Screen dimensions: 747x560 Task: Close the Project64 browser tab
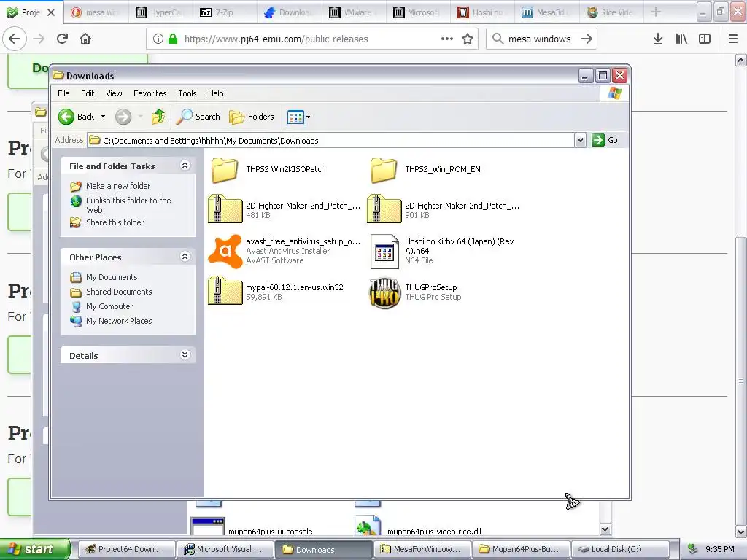pyautogui.click(x=51, y=12)
